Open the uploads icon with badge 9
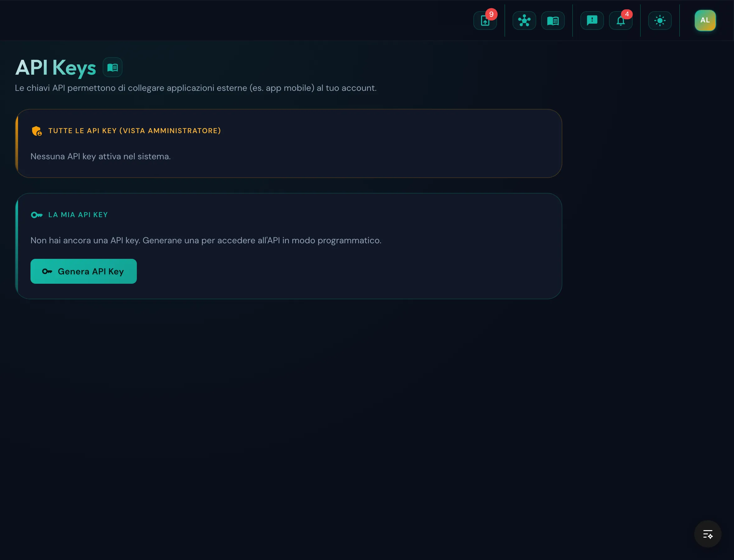This screenshot has height=560, width=734. point(485,21)
